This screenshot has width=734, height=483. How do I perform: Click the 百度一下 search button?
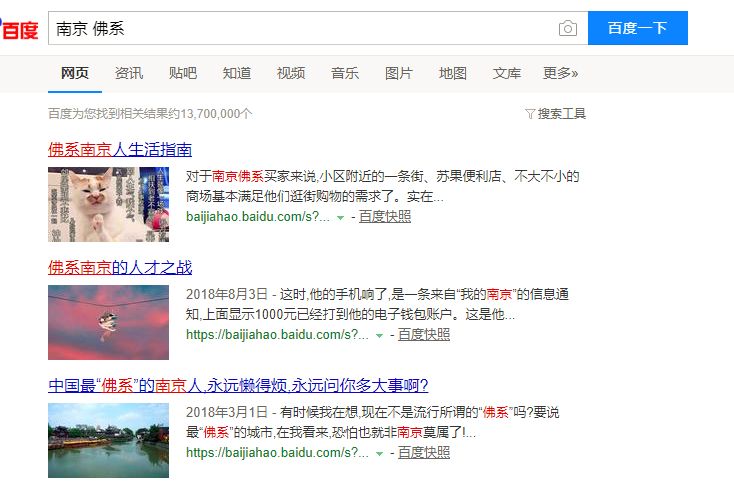tap(638, 28)
